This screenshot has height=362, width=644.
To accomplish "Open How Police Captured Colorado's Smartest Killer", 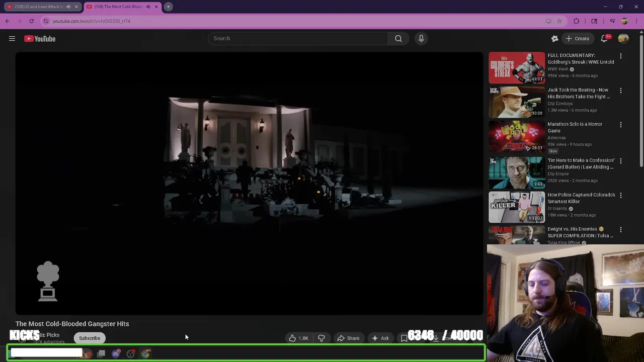I will pyautogui.click(x=581, y=198).
